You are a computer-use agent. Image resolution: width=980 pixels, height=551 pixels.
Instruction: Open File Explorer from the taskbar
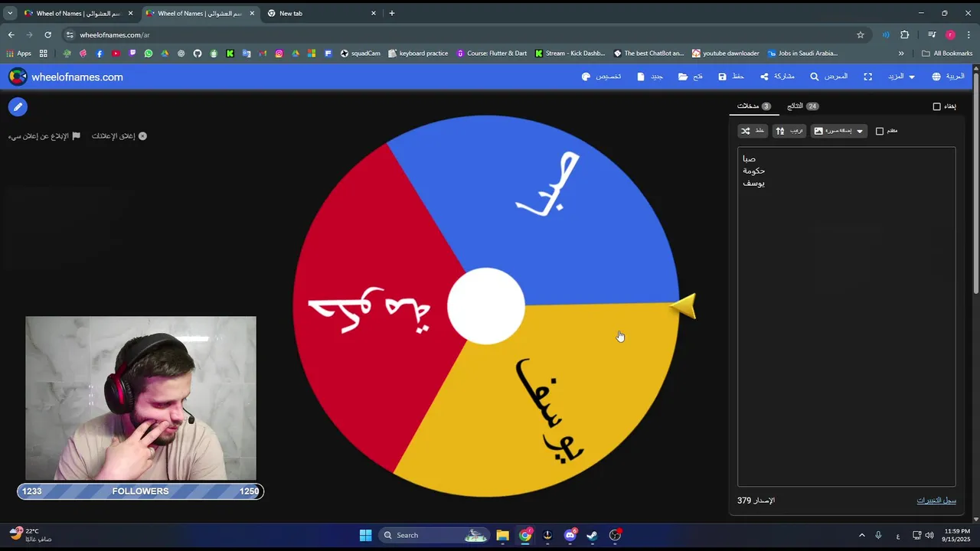coord(502,535)
